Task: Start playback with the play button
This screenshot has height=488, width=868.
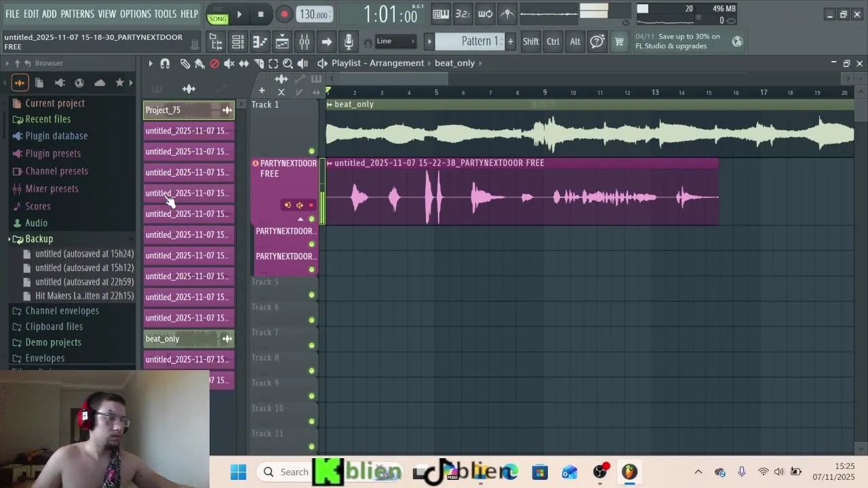Action: (x=239, y=14)
